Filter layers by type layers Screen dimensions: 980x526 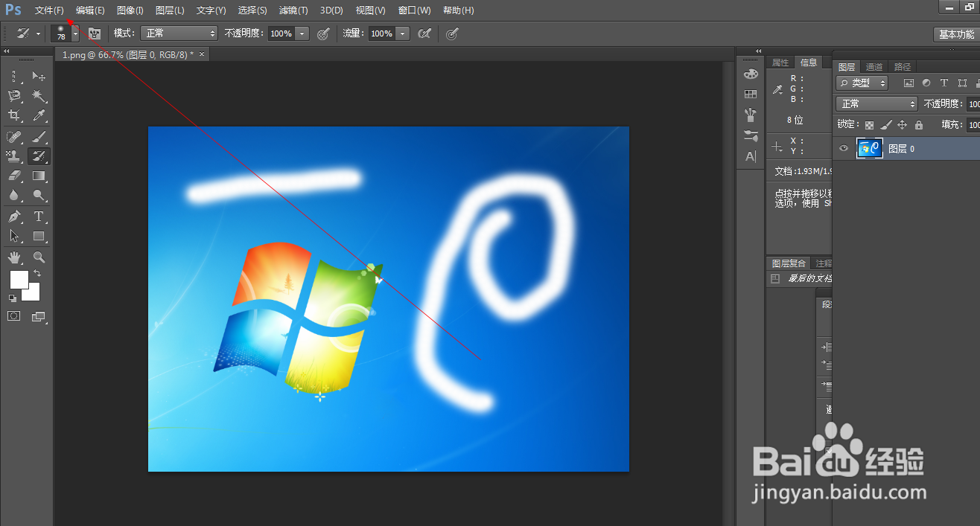tap(944, 83)
